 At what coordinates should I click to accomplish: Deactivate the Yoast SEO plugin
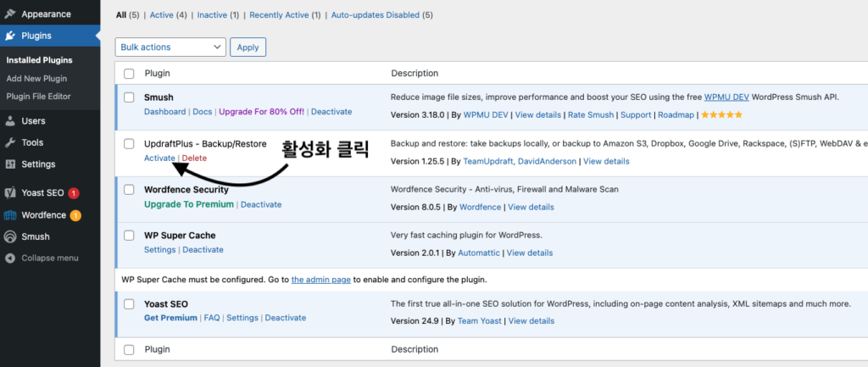[x=286, y=318]
